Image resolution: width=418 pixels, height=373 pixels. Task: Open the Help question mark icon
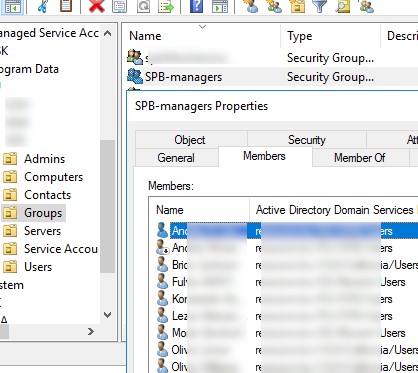tap(197, 6)
